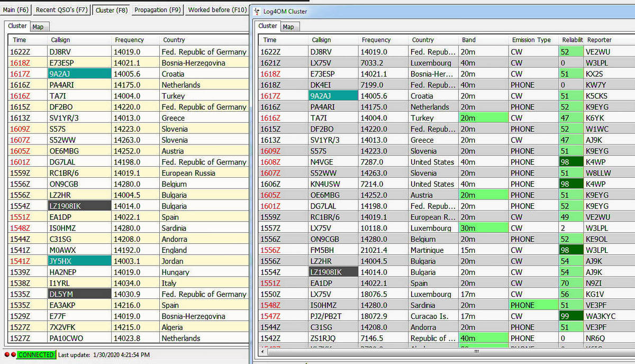This screenshot has width=635, height=364.
Task: Click reliability value 56
Action: point(571,294)
